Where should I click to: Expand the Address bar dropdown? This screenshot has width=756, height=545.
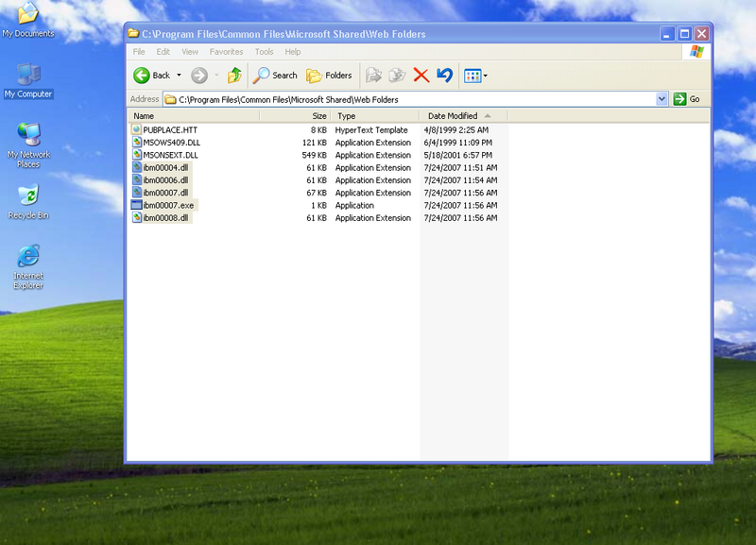coord(661,99)
